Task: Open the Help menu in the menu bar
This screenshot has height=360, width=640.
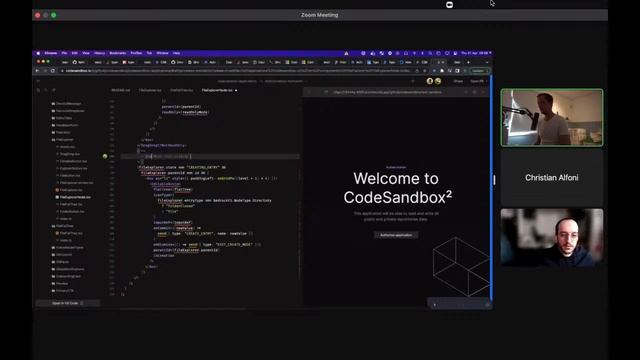Action: tap(176, 53)
